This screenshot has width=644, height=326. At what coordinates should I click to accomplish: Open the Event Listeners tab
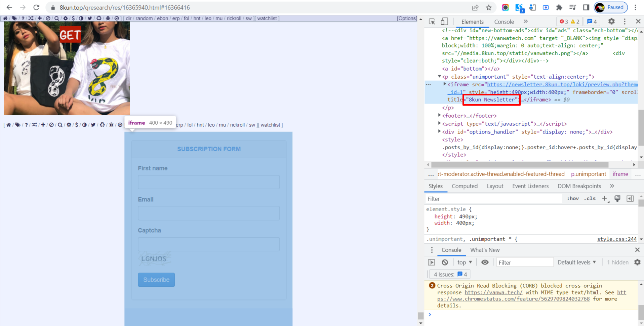click(530, 186)
